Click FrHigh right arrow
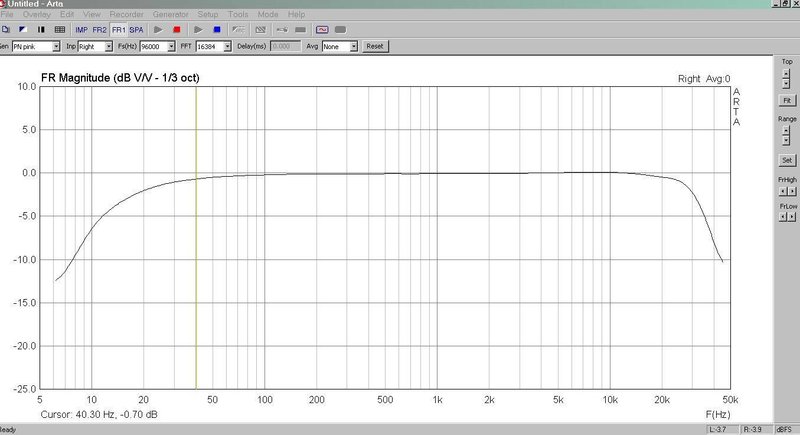 coord(792,191)
